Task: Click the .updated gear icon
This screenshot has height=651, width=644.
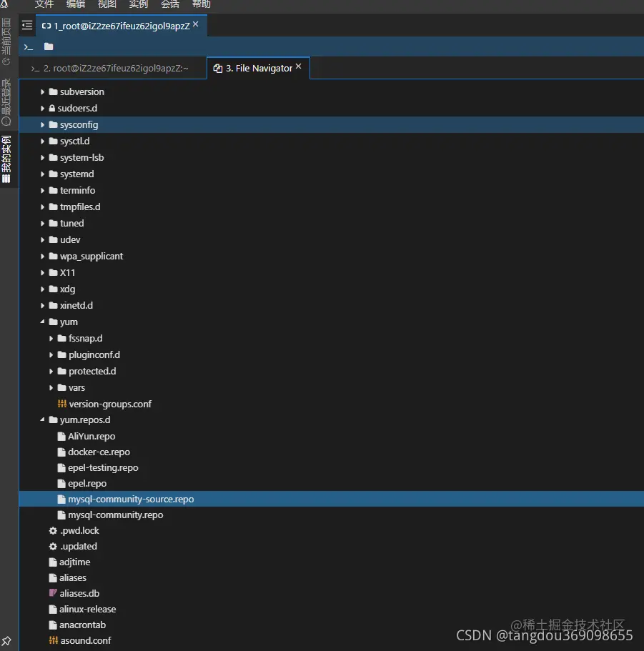Action: [x=53, y=547]
